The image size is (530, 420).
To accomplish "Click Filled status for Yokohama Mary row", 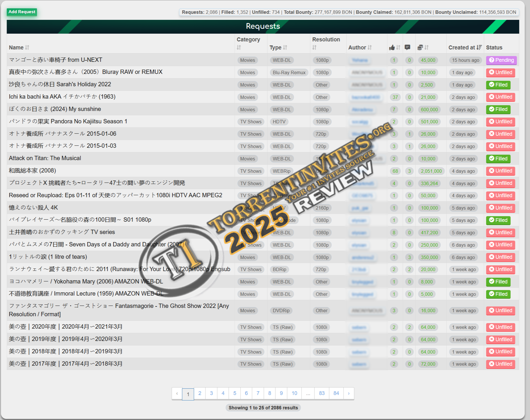I will [498, 282].
